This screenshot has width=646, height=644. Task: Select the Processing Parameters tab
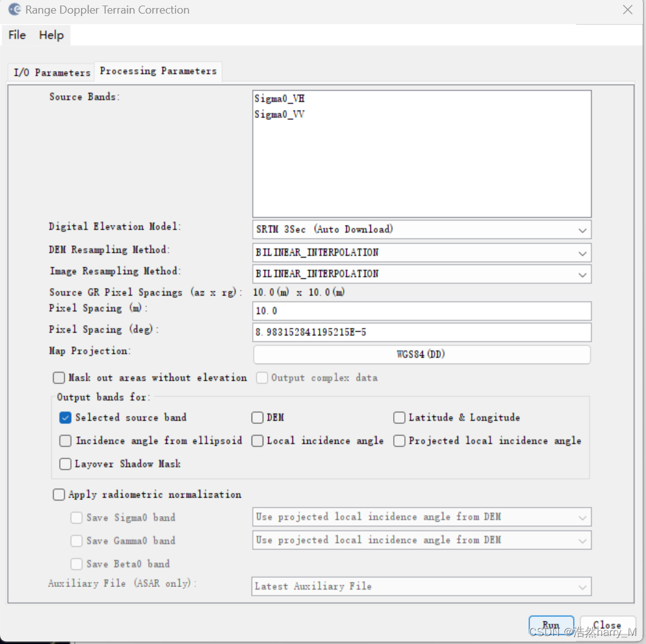[158, 71]
